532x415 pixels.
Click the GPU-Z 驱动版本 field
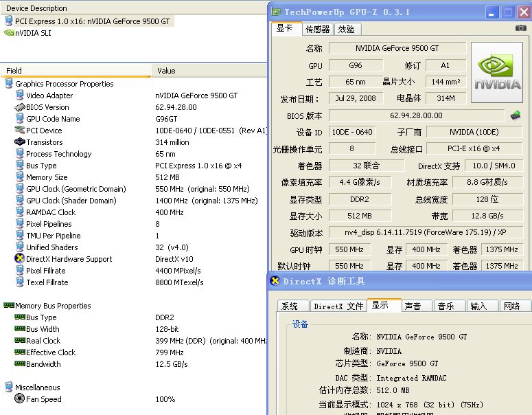pyautogui.click(x=426, y=232)
